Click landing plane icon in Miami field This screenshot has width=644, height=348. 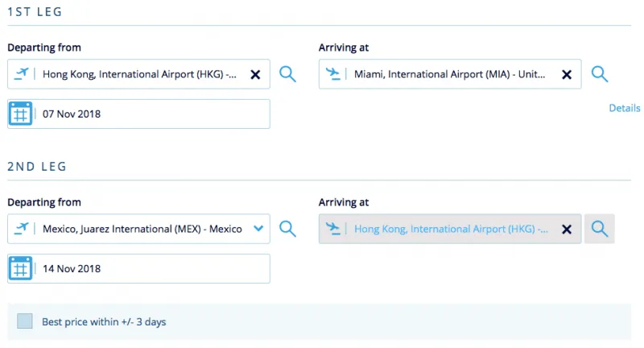click(x=332, y=74)
